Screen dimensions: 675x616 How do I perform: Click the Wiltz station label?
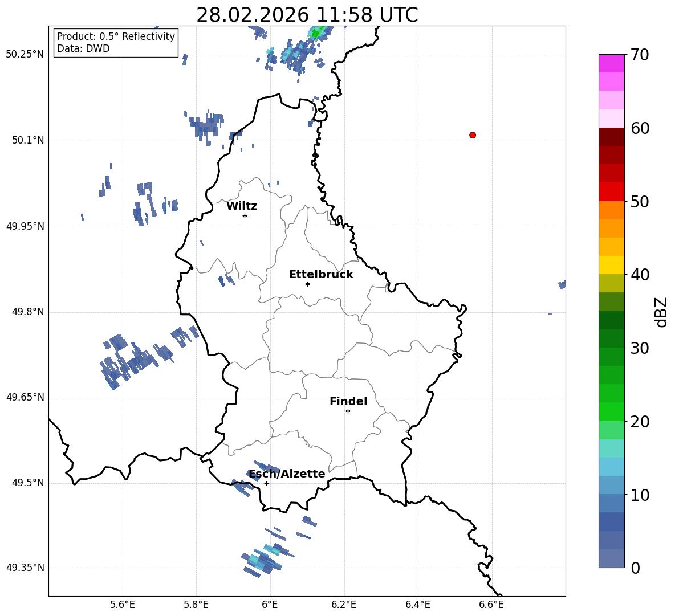[x=242, y=206]
